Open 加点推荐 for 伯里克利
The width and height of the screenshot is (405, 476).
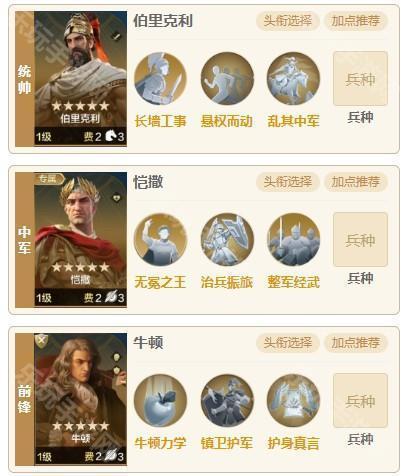(356, 21)
